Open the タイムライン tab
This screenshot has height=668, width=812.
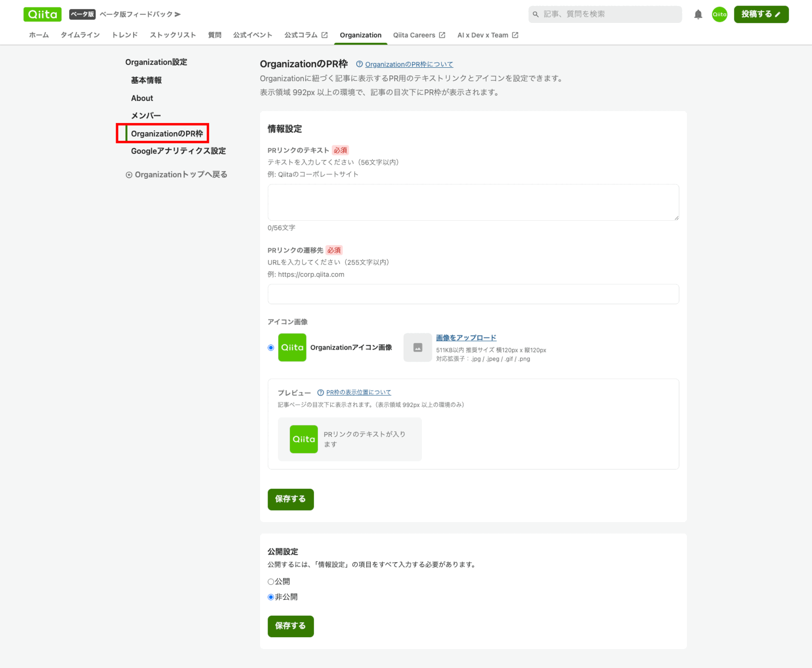pyautogui.click(x=80, y=35)
